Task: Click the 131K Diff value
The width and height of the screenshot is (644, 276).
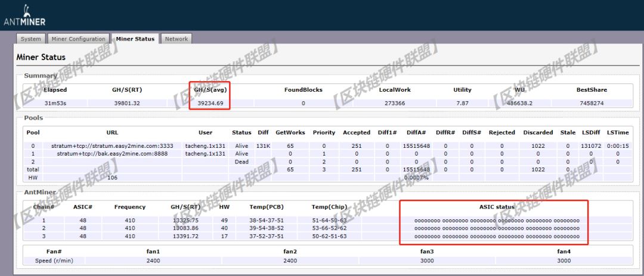Action: (263, 146)
